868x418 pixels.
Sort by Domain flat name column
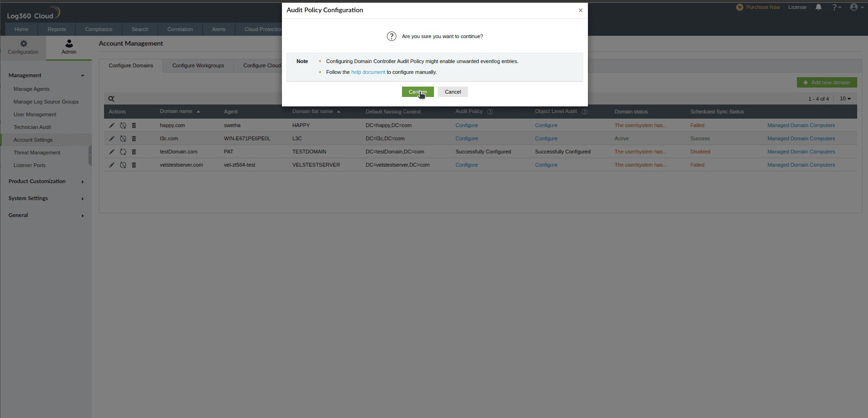tap(316, 112)
